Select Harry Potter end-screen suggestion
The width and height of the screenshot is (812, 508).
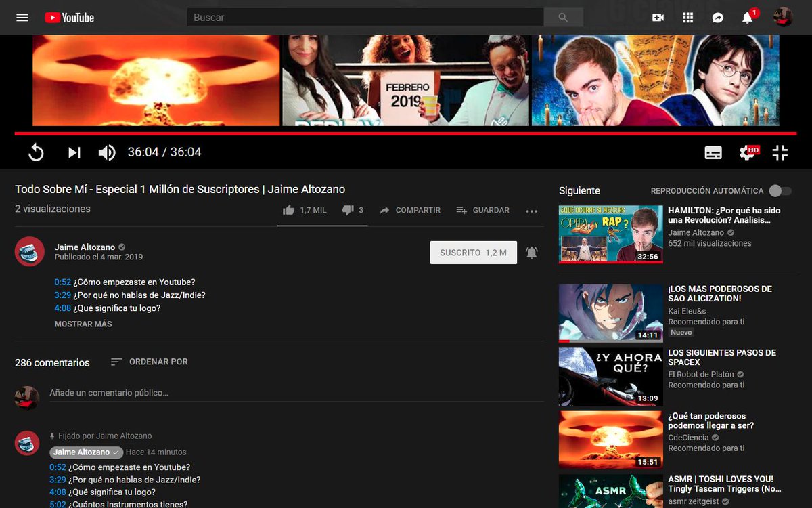coord(655,81)
